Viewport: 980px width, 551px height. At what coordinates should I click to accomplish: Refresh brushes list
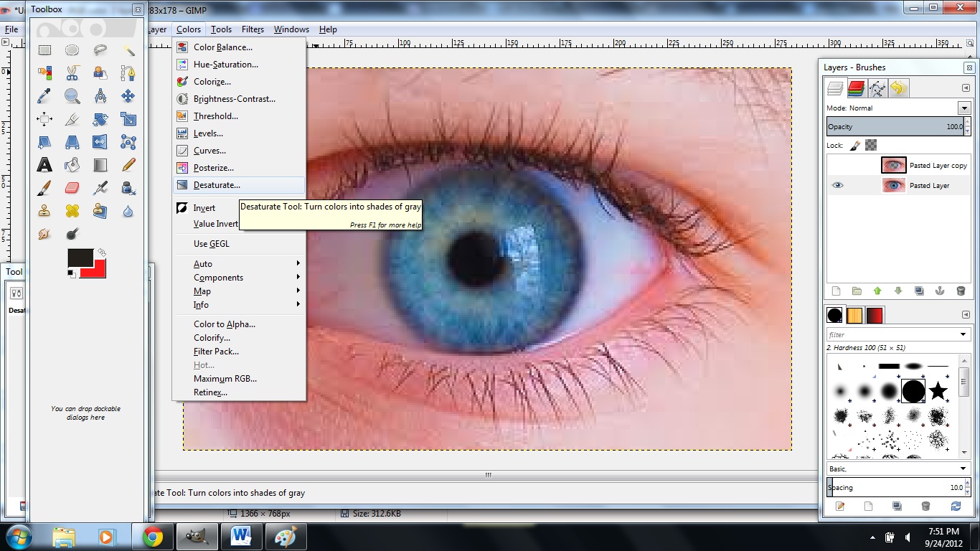[956, 506]
